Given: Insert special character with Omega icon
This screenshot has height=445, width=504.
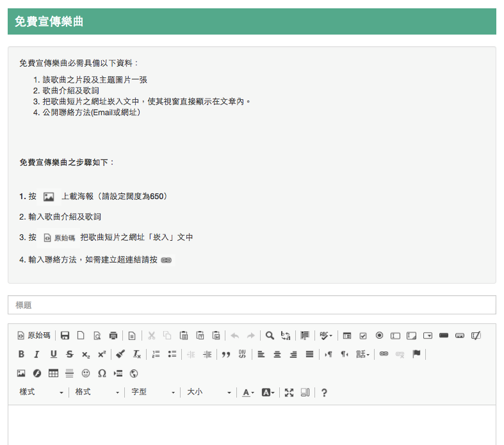Looking at the screenshot, I should point(102,373).
